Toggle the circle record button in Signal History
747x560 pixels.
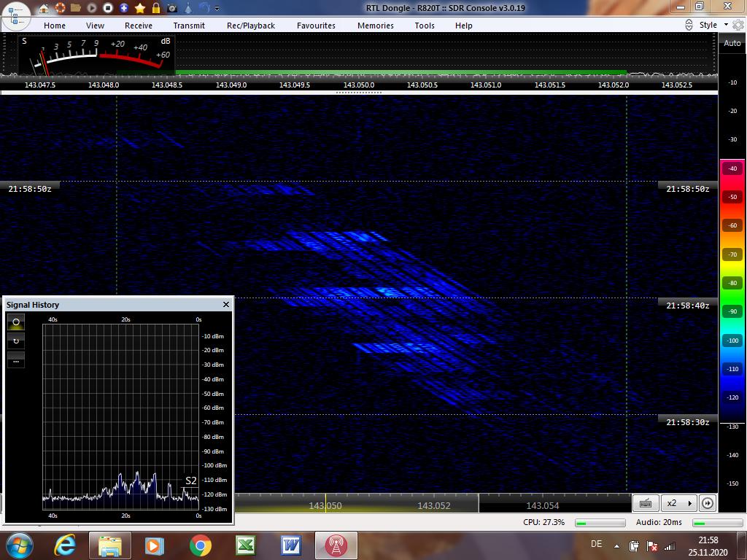16,322
